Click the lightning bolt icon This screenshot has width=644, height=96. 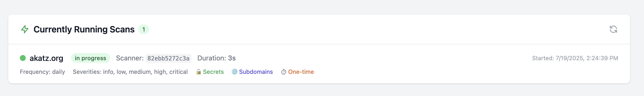(x=25, y=29)
